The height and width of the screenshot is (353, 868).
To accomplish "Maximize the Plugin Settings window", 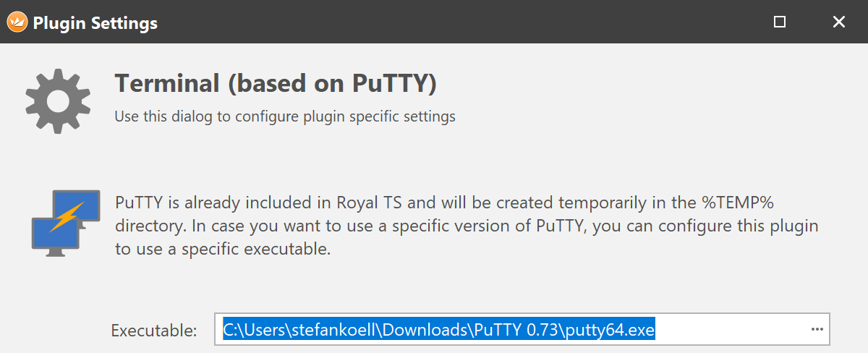I will [780, 22].
